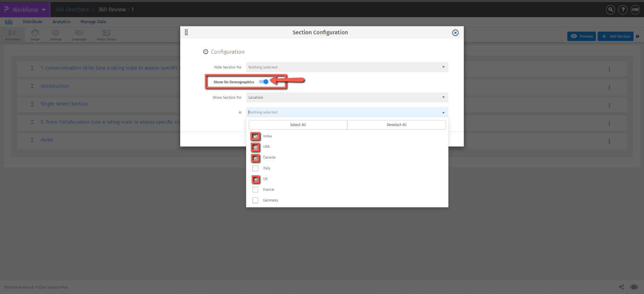Check the Canada location checkbox

[255, 157]
